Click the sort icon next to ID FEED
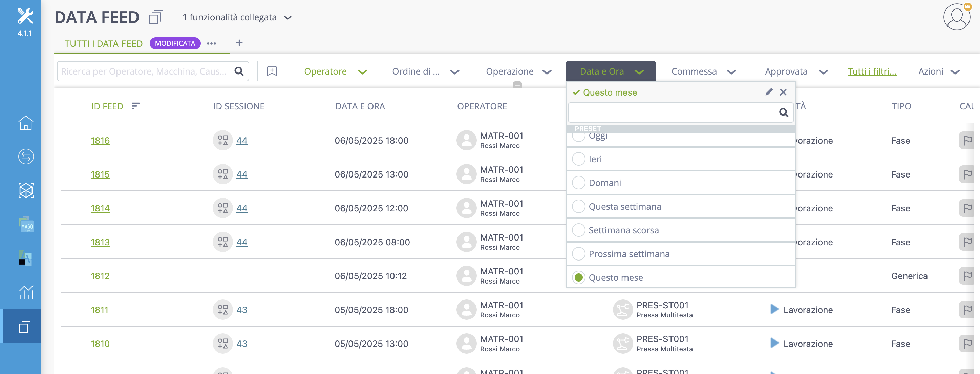The height and width of the screenshot is (374, 980). pos(135,106)
